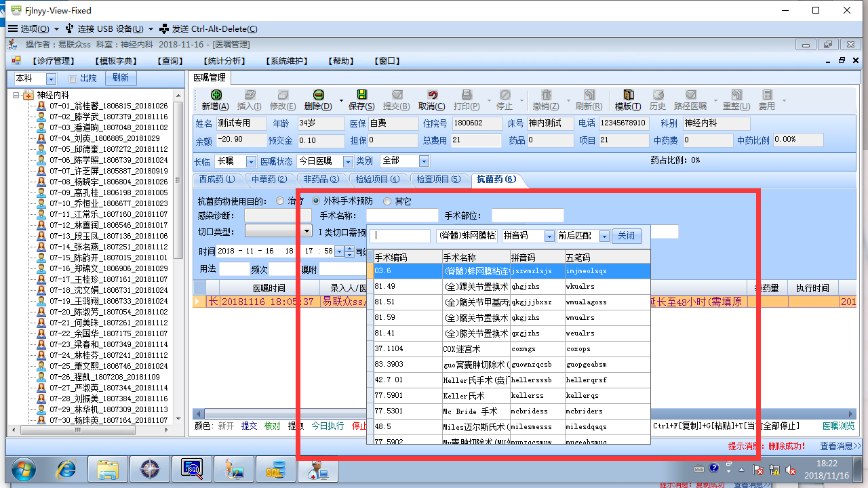Image resolution: width=868 pixels, height=488 pixels.
Task: Switch to the 中草药 tab
Action: point(269,179)
